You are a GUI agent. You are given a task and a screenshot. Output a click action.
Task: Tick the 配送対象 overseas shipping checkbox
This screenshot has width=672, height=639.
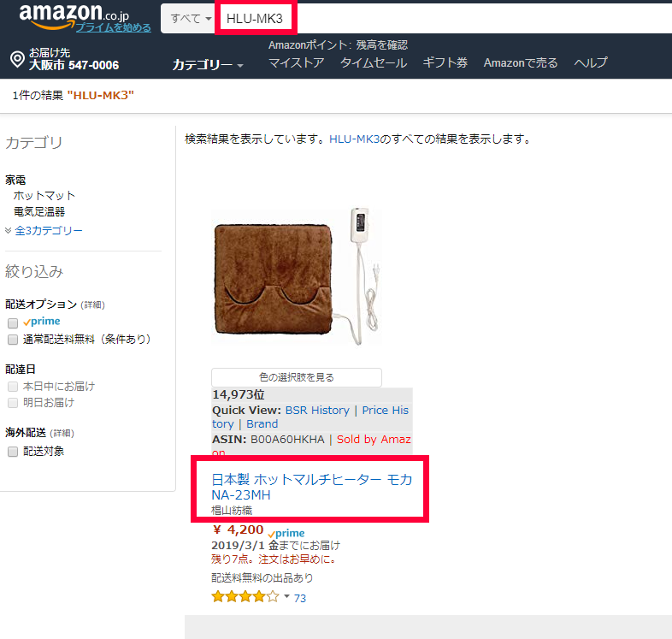pyautogui.click(x=13, y=452)
